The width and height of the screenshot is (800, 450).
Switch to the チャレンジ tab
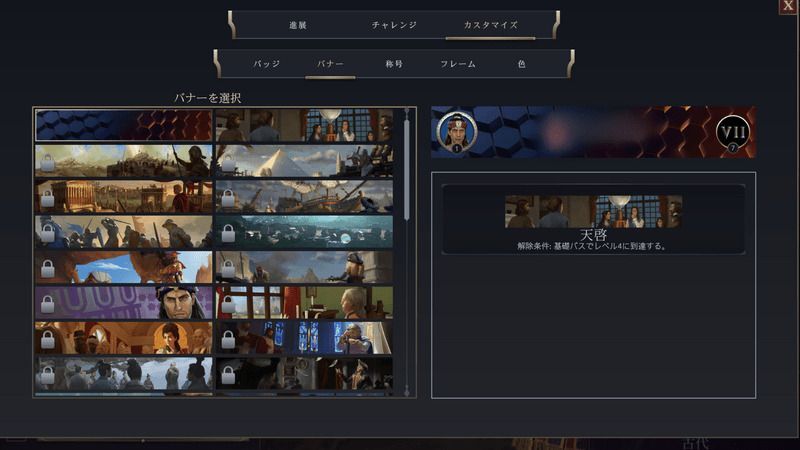[x=393, y=25]
